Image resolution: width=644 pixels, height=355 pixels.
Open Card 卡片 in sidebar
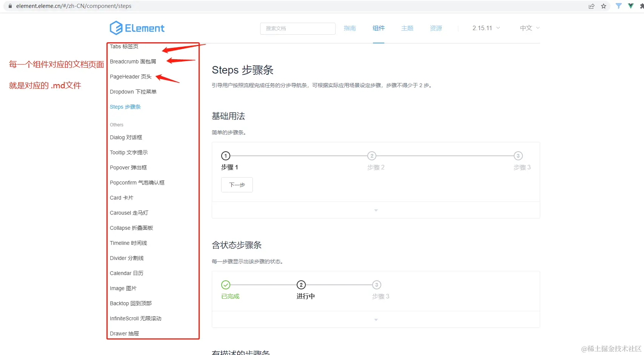point(122,198)
